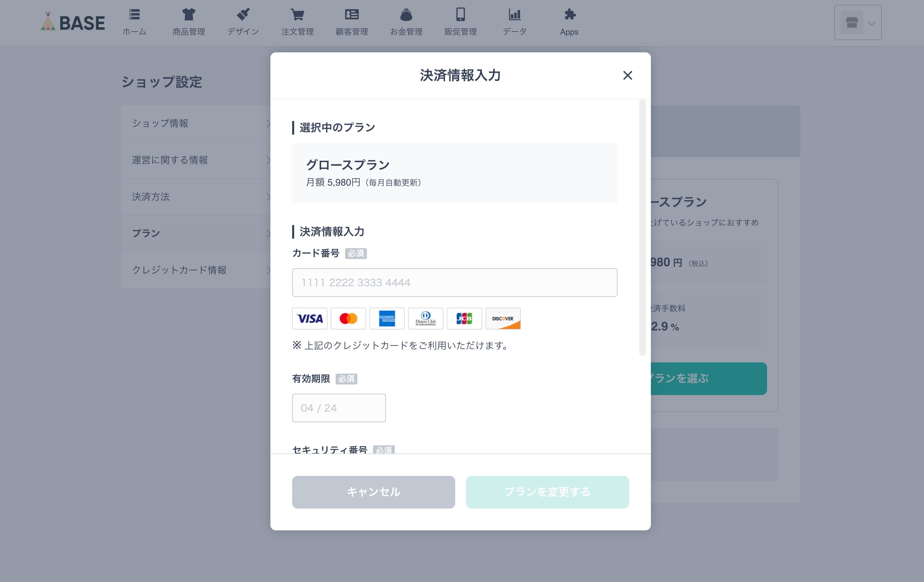Image resolution: width=924 pixels, height=582 pixels.
Task: Click the dialog vertical scrollbar
Action: 642,228
